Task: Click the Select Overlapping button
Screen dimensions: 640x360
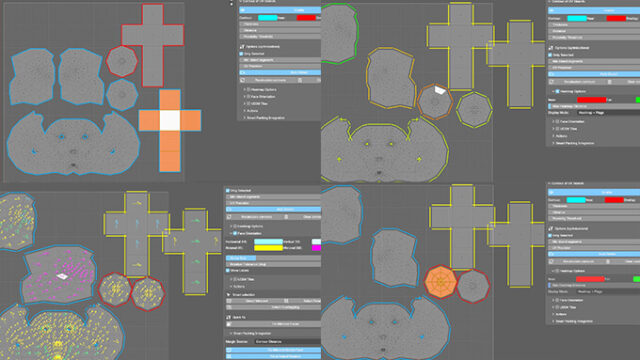Action: [x=273, y=307]
